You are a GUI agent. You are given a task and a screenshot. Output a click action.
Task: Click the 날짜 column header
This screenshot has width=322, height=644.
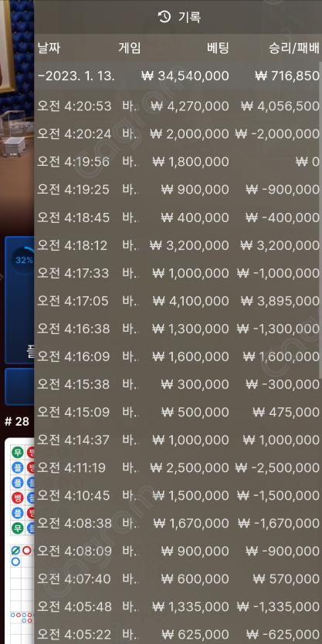[49, 48]
